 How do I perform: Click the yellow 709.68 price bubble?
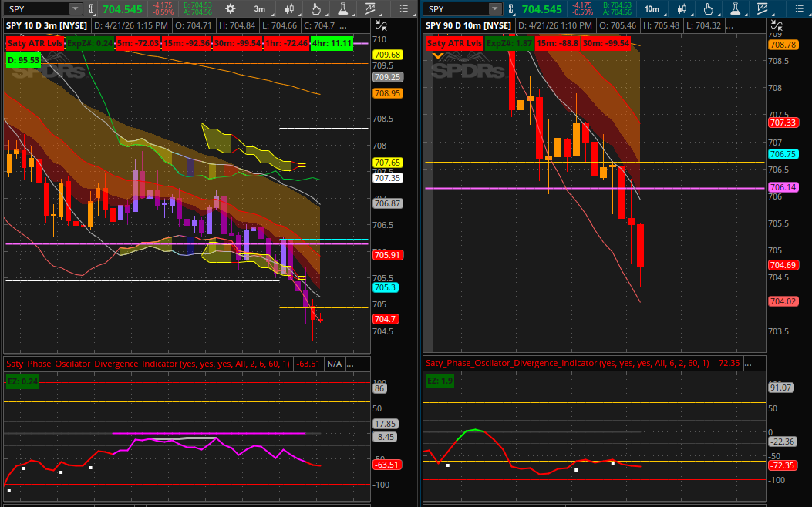[x=387, y=55]
